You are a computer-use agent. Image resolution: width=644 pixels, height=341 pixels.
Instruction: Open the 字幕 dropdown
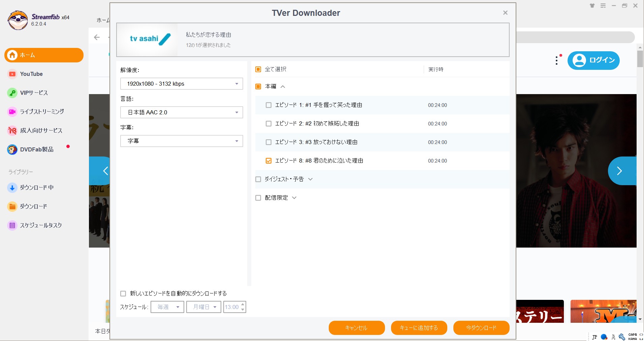tap(182, 141)
